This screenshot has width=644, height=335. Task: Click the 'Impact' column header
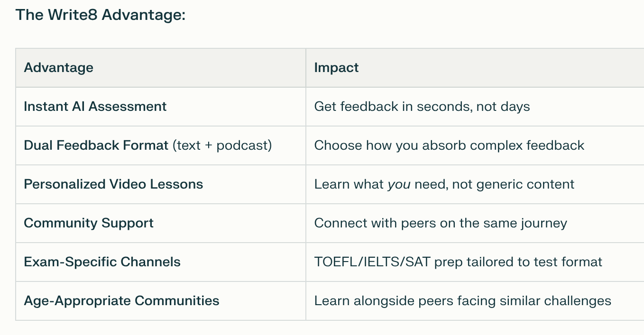(x=336, y=68)
